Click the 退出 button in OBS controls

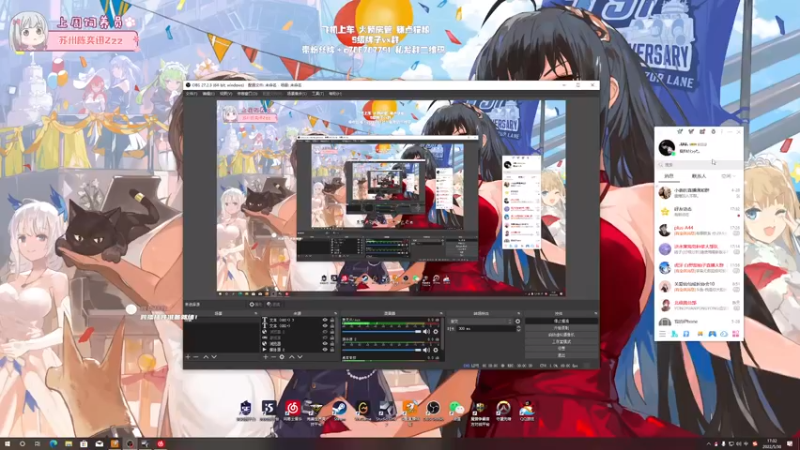[561, 355]
